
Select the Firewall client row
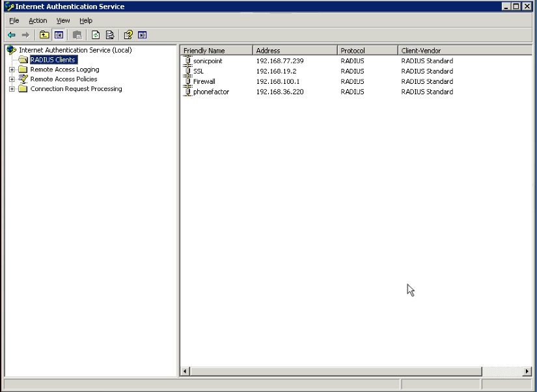[204, 82]
